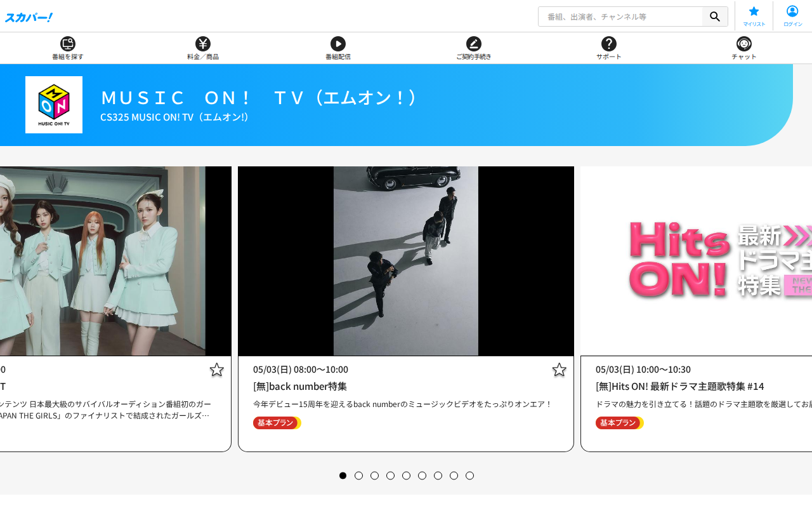Open the Chat (チャット) menu
Screen dimensions: 812x508
(x=744, y=48)
